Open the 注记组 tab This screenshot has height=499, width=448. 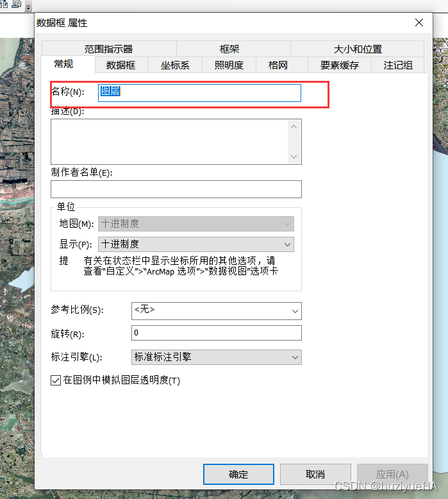(398, 65)
